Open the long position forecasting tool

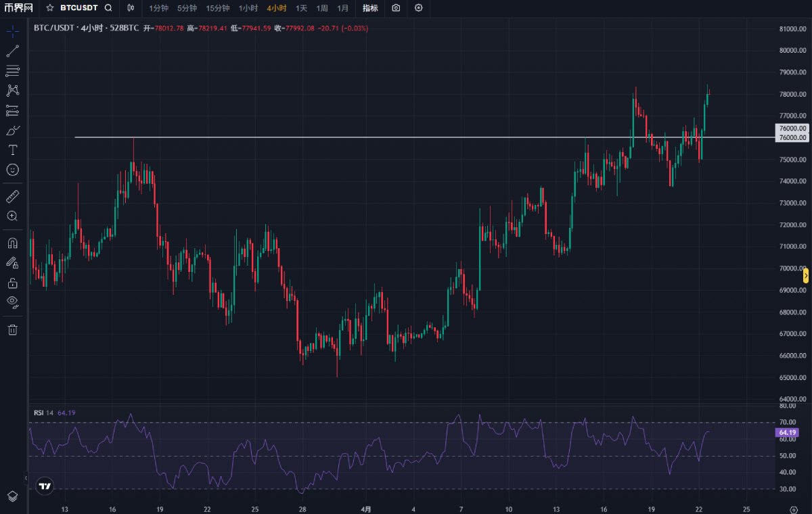point(12,110)
